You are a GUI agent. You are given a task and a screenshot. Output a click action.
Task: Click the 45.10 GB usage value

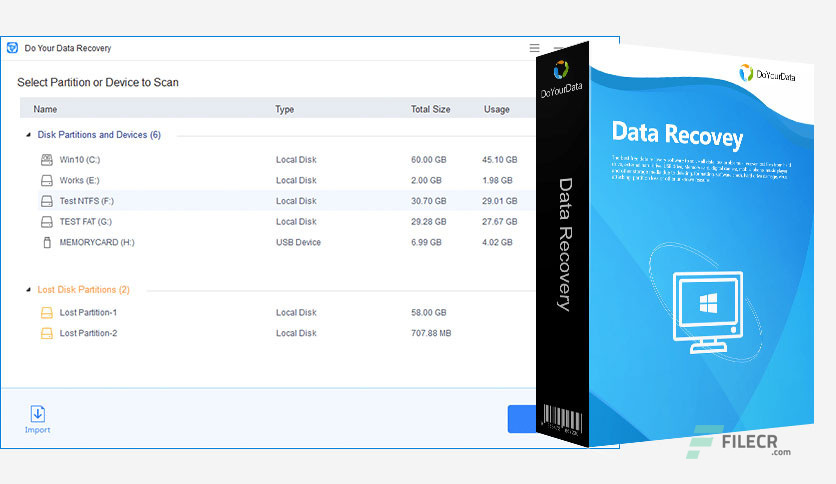coord(500,159)
